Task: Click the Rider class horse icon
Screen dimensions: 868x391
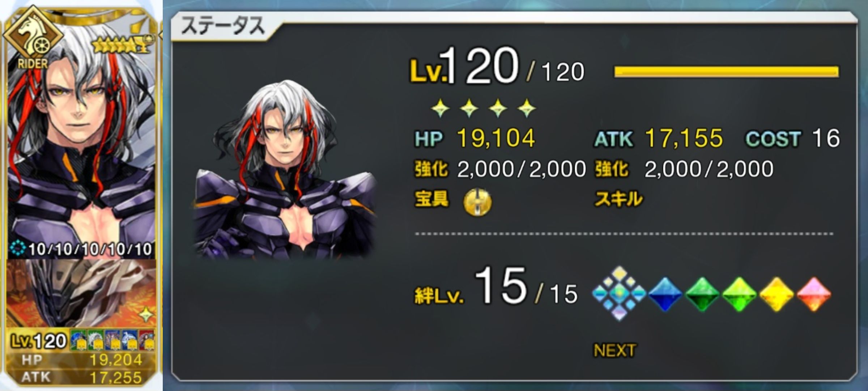Action: point(33,36)
